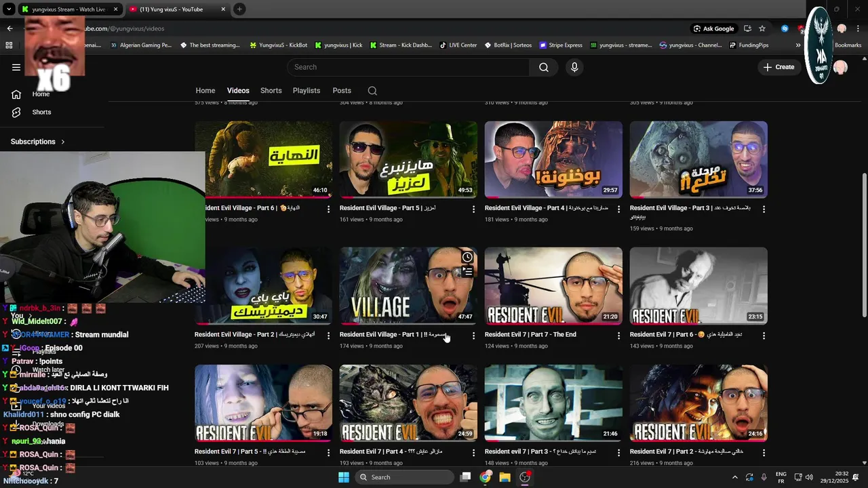This screenshot has height=488, width=868.
Task: Show hidden system tray icons
Action: point(734,477)
